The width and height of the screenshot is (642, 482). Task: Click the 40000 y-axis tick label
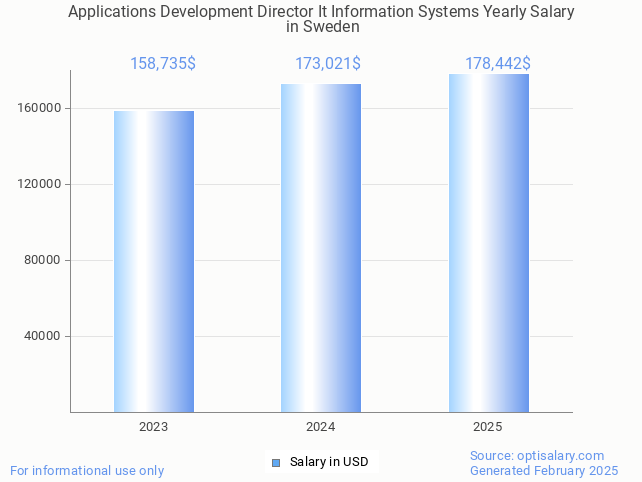42,336
